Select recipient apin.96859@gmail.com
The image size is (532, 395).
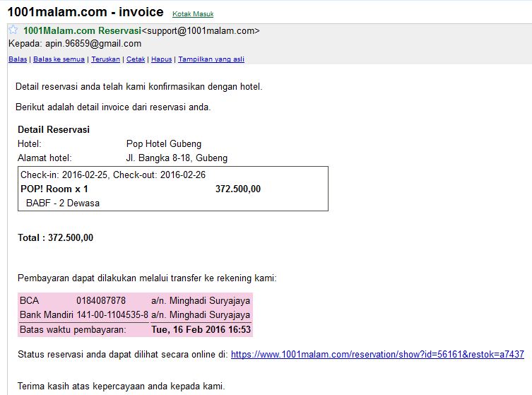pos(93,43)
